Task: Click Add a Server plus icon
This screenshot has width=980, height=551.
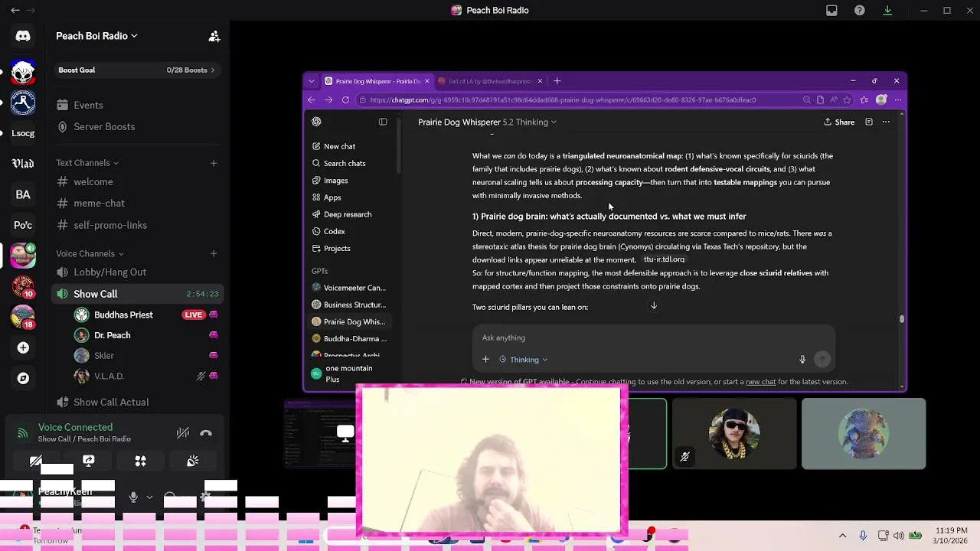Action: click(23, 347)
